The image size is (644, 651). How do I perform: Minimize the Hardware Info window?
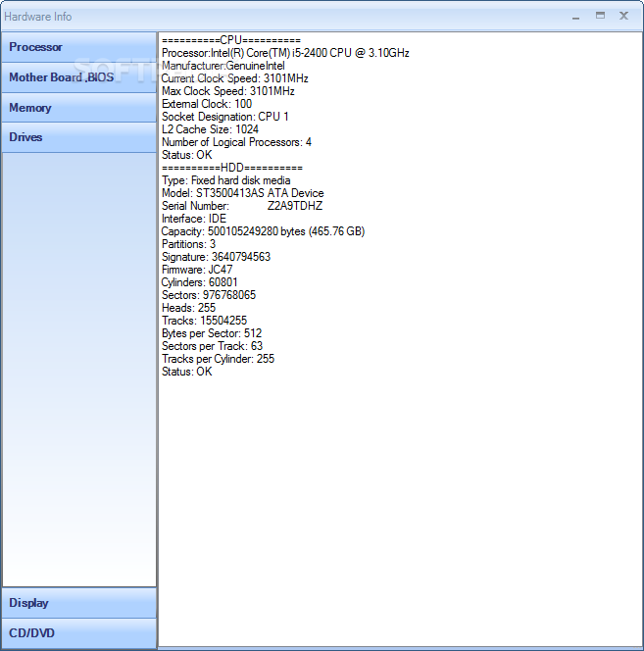click(x=575, y=17)
